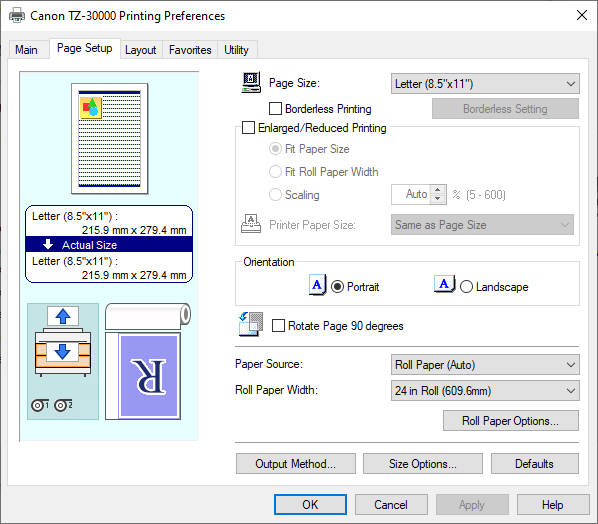This screenshot has width=598, height=524.
Task: Click the Actual Size down arrow bar
Action: 109,244
